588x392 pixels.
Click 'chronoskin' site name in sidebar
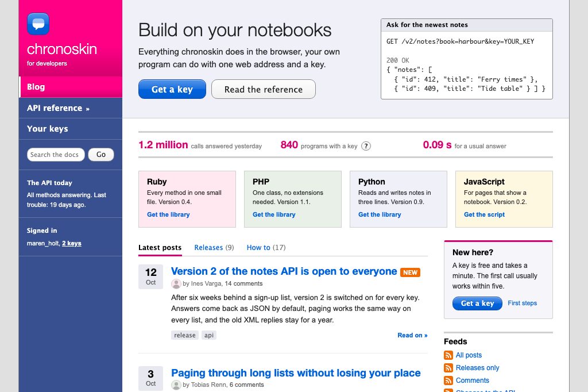62,49
